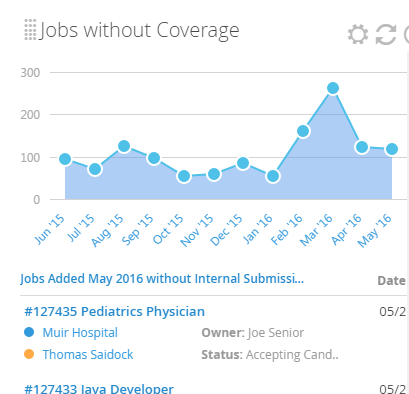409x394 pixels.
Task: Refresh the Jobs without Coverage card
Action: pos(386,34)
